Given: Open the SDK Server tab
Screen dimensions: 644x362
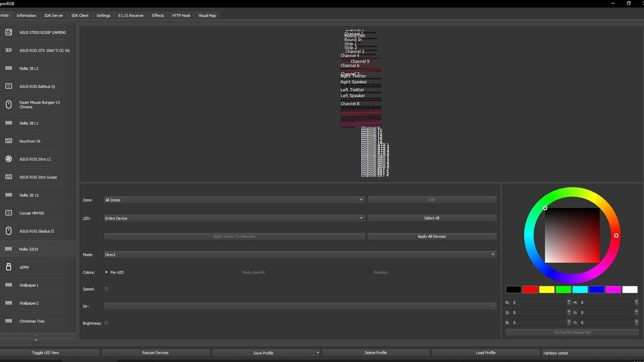Looking at the screenshot, I should (54, 16).
